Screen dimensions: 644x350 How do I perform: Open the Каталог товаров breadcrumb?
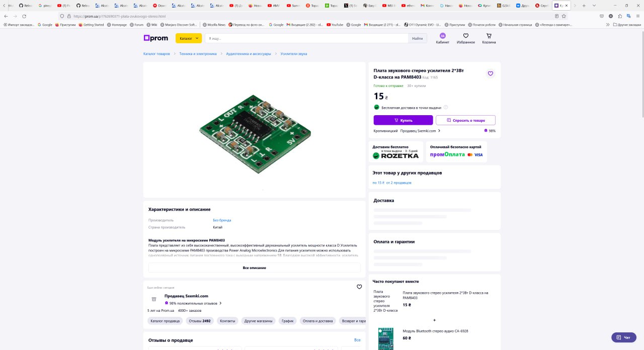tap(156, 53)
